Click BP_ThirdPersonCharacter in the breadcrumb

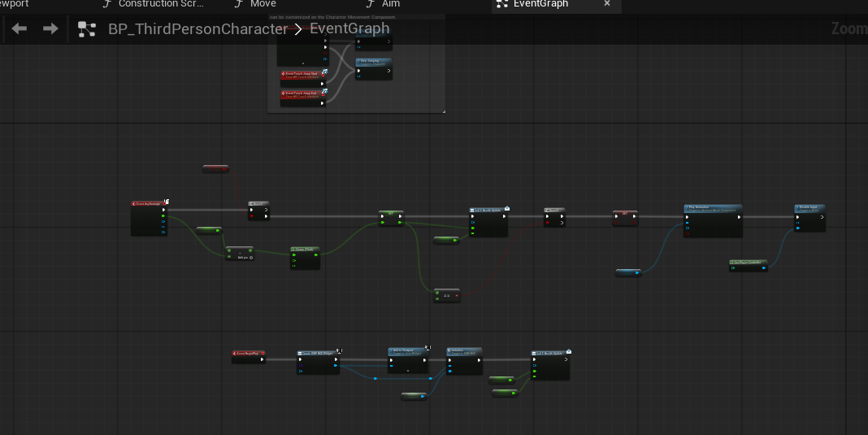click(x=197, y=29)
